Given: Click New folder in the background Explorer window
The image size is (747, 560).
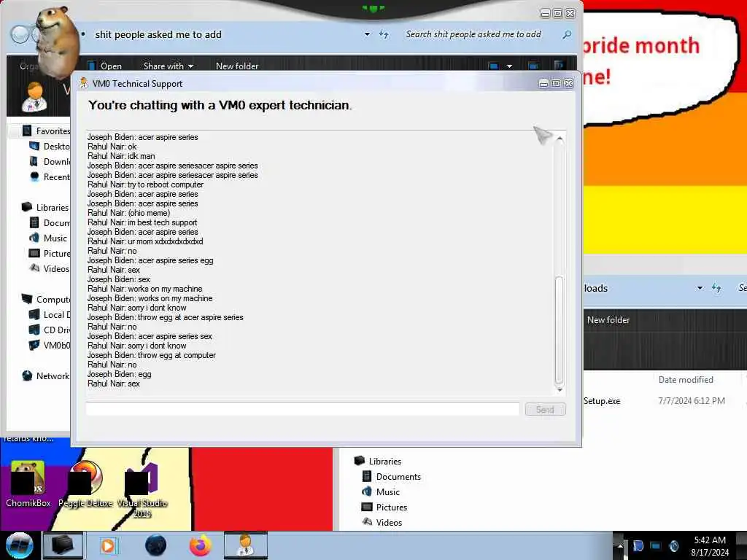Looking at the screenshot, I should click(x=608, y=320).
